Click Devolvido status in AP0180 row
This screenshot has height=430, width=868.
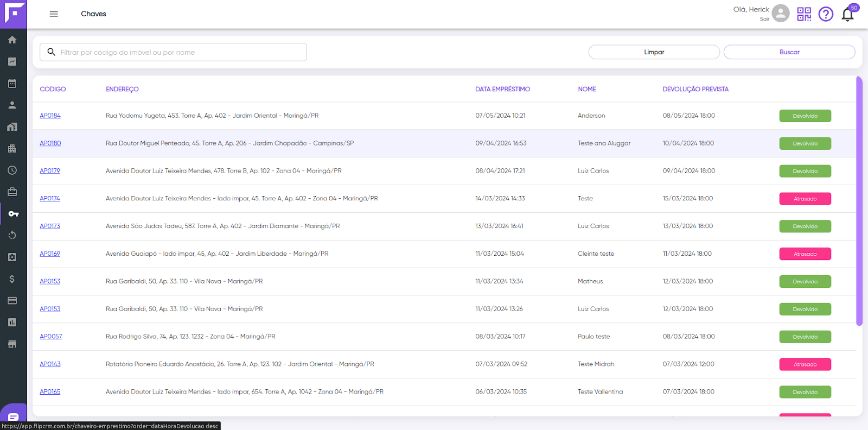[x=805, y=143]
